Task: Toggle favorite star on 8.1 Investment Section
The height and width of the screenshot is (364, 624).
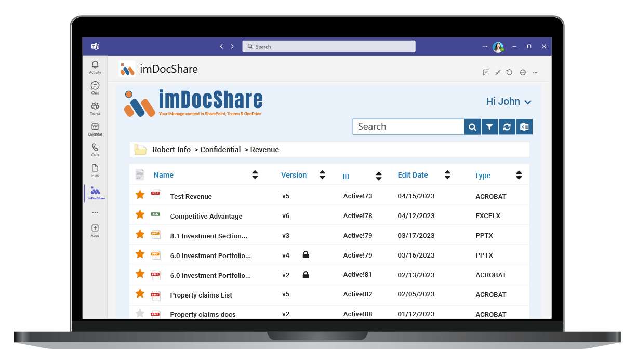Action: [x=140, y=234]
